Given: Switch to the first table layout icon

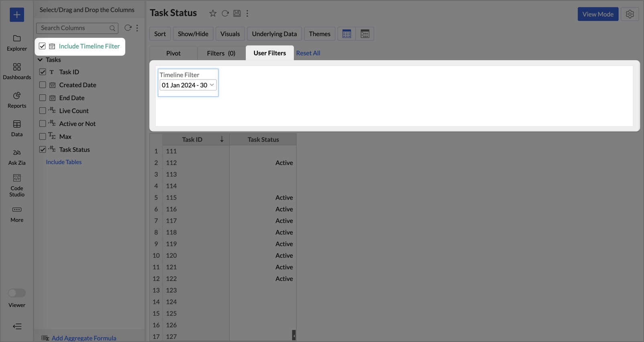Looking at the screenshot, I should pos(347,34).
